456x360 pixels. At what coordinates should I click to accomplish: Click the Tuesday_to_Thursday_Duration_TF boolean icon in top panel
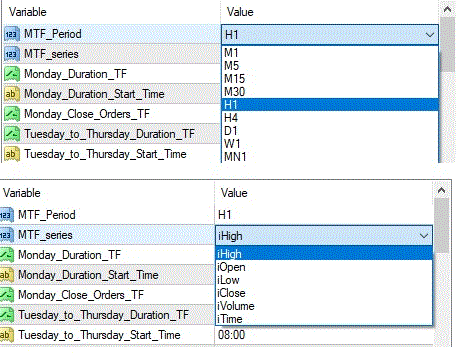(12, 134)
